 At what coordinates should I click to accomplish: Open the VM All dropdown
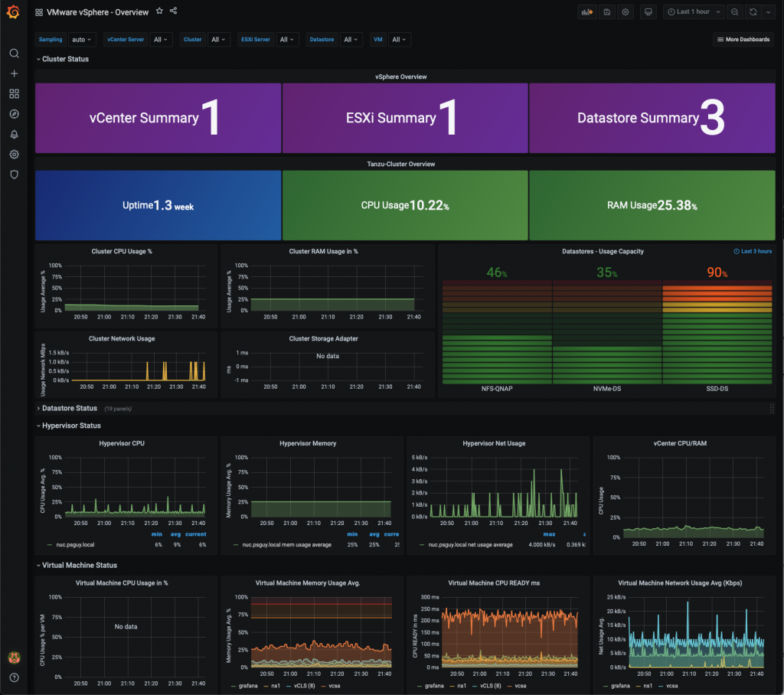pyautogui.click(x=400, y=40)
